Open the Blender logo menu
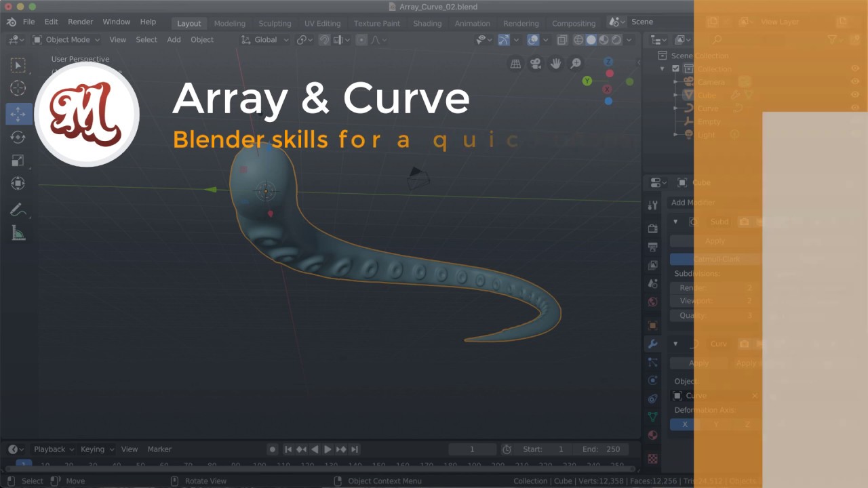 click(x=12, y=22)
